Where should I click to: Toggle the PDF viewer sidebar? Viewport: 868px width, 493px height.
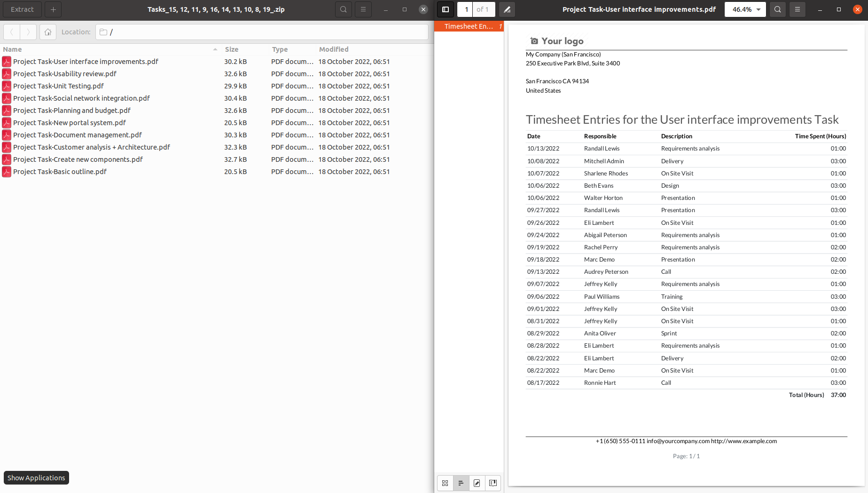(x=446, y=9)
